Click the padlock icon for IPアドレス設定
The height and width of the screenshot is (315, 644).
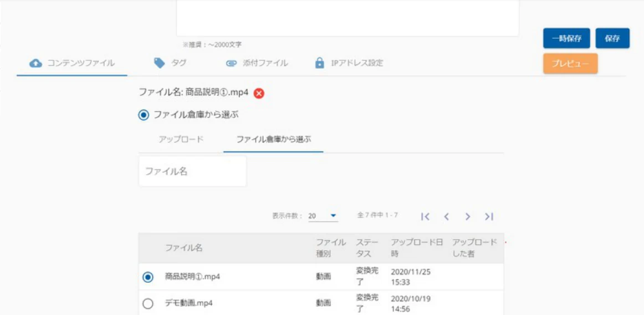pyautogui.click(x=320, y=63)
